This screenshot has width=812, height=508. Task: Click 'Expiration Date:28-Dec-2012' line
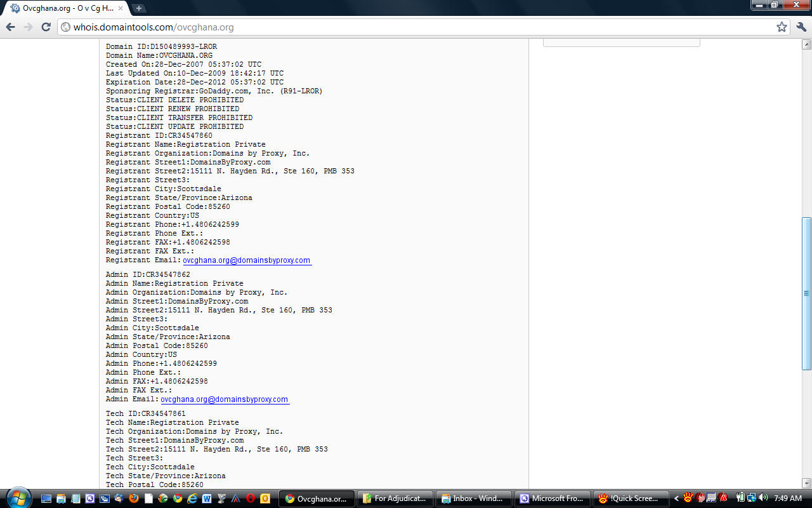pyautogui.click(x=195, y=83)
